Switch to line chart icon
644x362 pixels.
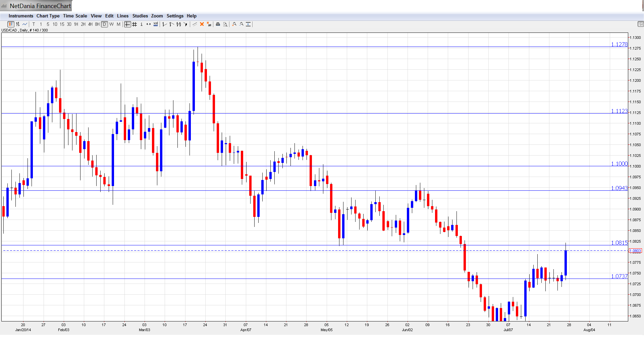(25, 24)
